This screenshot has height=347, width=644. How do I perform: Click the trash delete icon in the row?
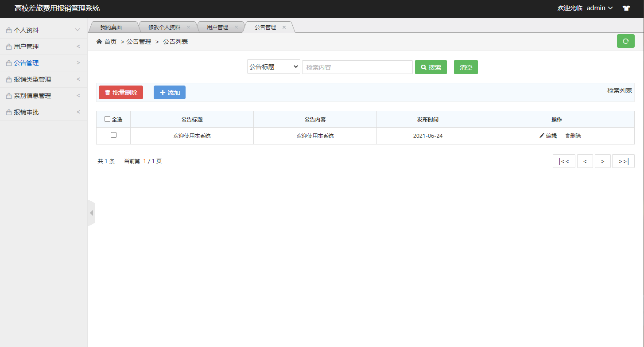pyautogui.click(x=568, y=136)
